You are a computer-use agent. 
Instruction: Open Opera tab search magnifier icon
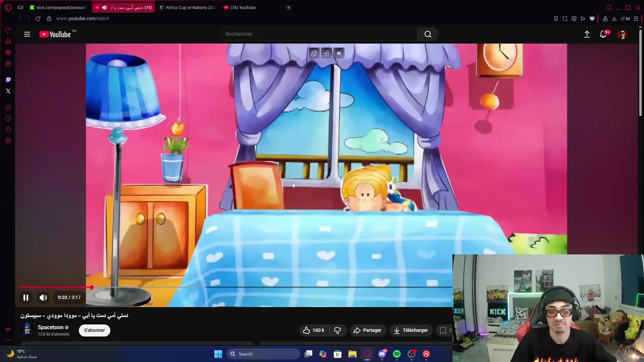[x=609, y=8]
